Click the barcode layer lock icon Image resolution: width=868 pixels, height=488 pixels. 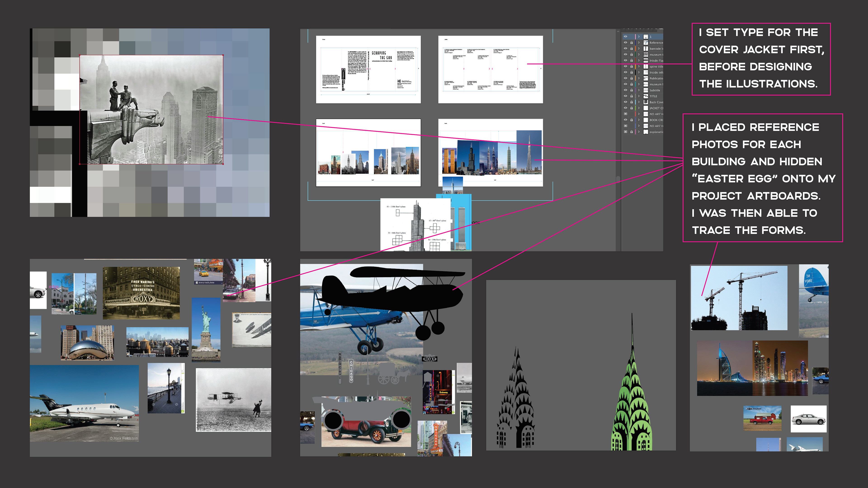click(x=632, y=49)
